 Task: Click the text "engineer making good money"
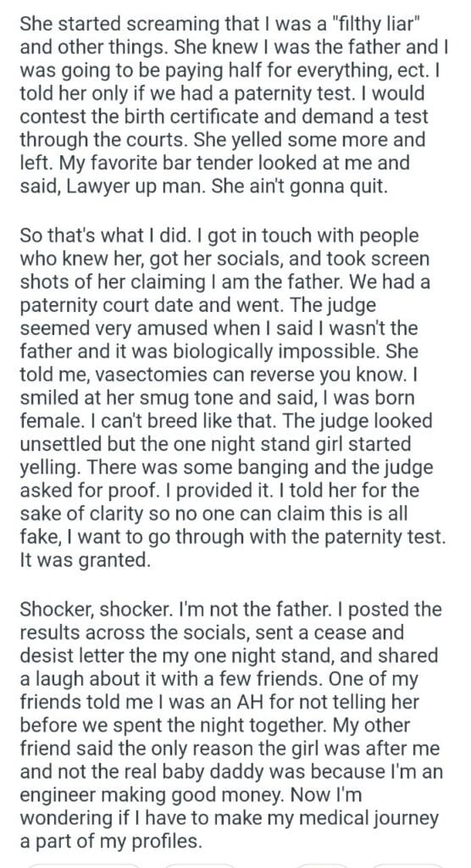click(154, 794)
